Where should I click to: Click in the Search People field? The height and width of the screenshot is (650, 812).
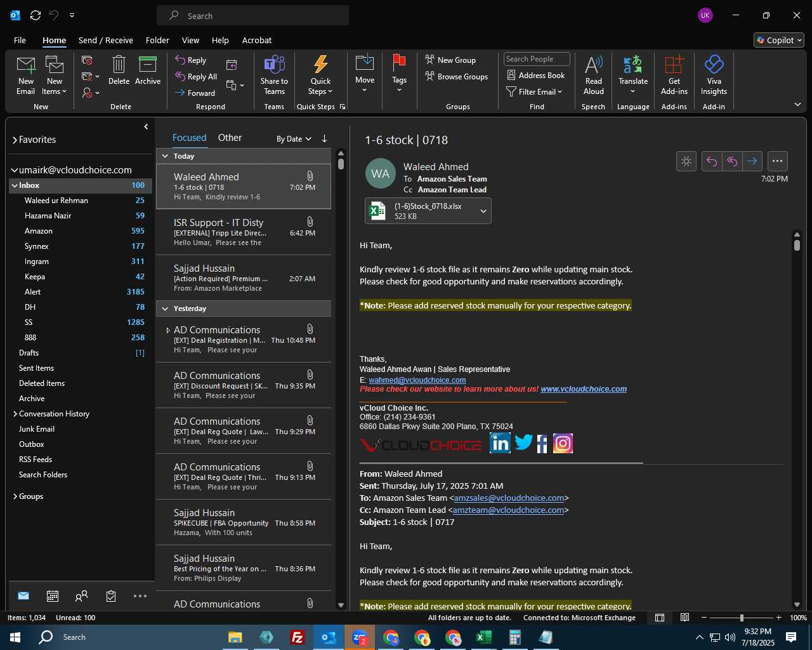point(537,59)
